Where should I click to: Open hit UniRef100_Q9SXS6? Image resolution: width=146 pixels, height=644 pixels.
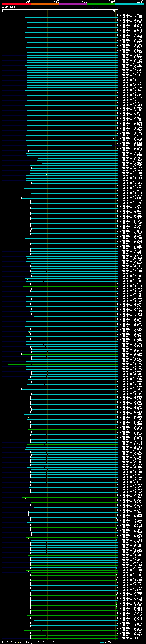pyautogui.click(x=131, y=25)
